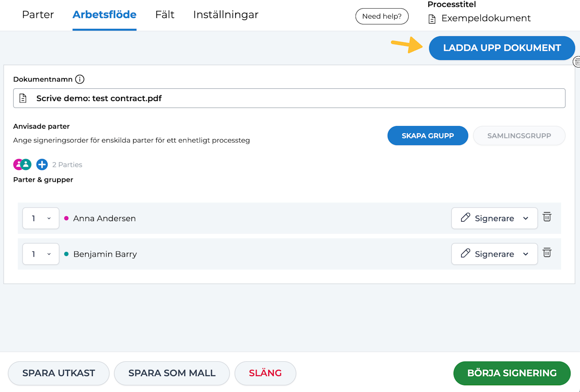Click the party avatars icon group

point(22,165)
